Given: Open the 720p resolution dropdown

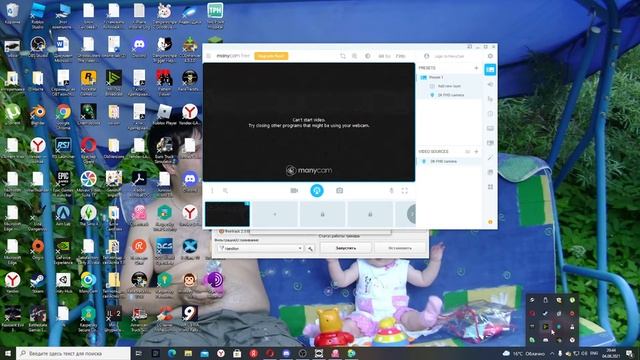Looking at the screenshot, I should pos(401,56).
